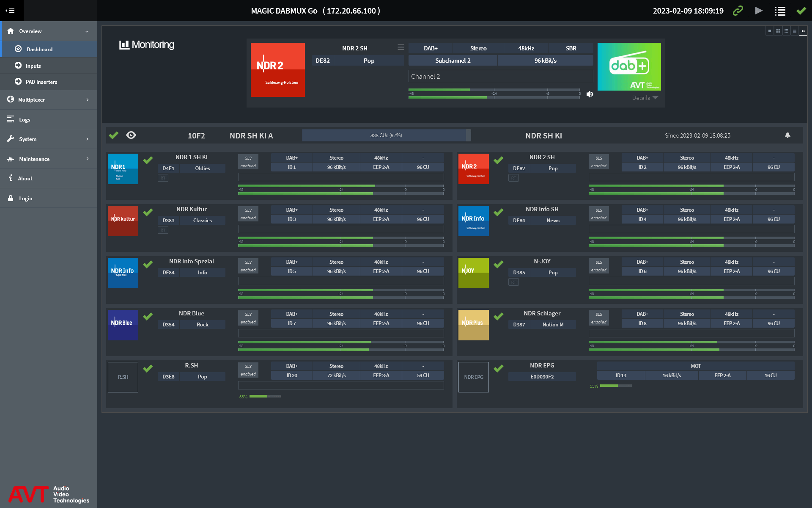Collapse the Overview section

coord(87,31)
